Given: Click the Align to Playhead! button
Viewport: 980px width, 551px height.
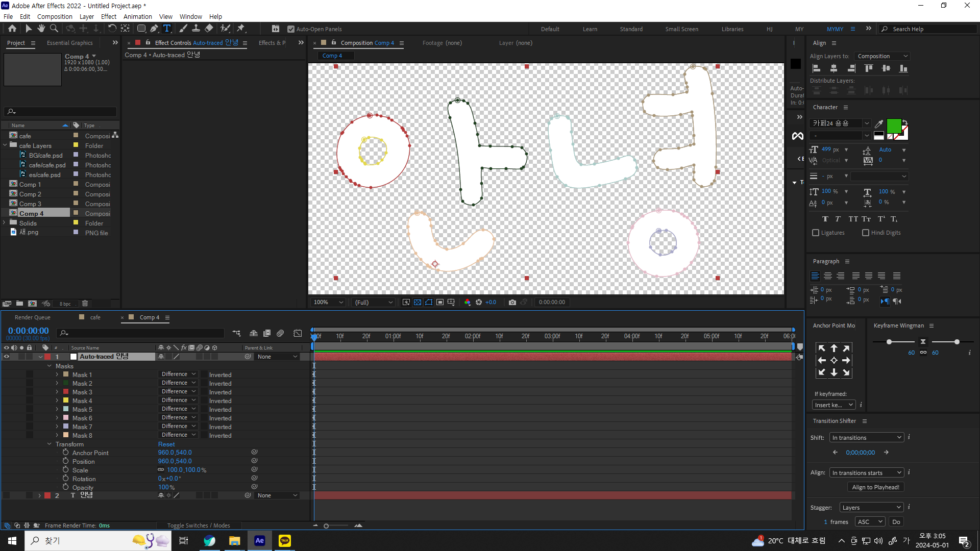Looking at the screenshot, I should (x=875, y=487).
